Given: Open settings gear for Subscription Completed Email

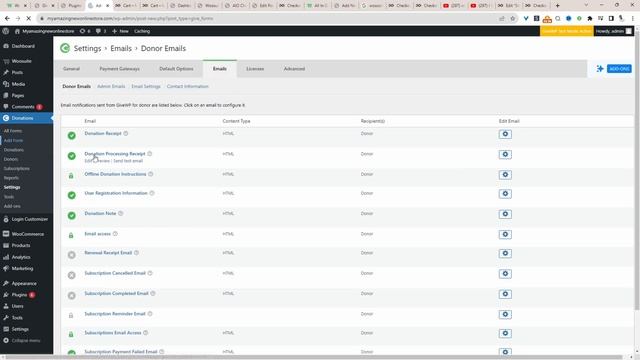Looking at the screenshot, I should [505, 294].
